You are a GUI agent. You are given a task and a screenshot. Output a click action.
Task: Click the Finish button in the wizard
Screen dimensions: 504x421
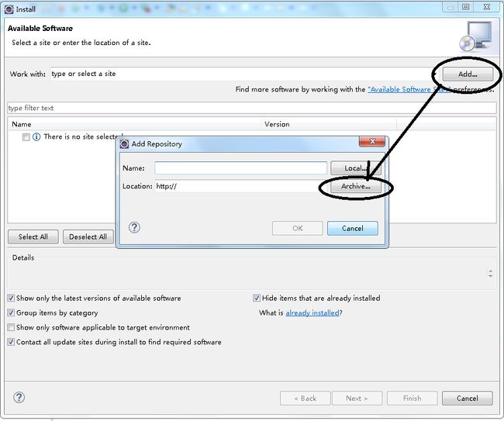pos(412,399)
